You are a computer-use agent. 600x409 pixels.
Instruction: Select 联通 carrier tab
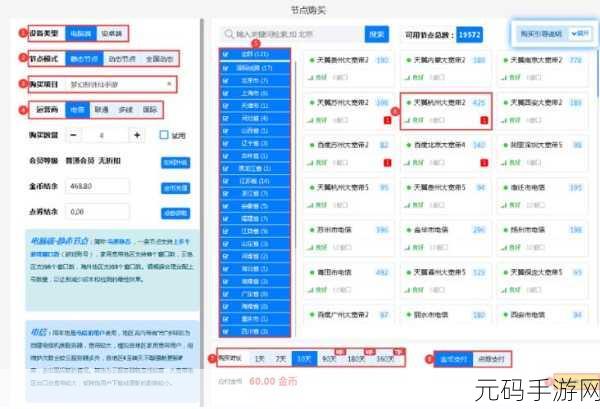(101, 110)
